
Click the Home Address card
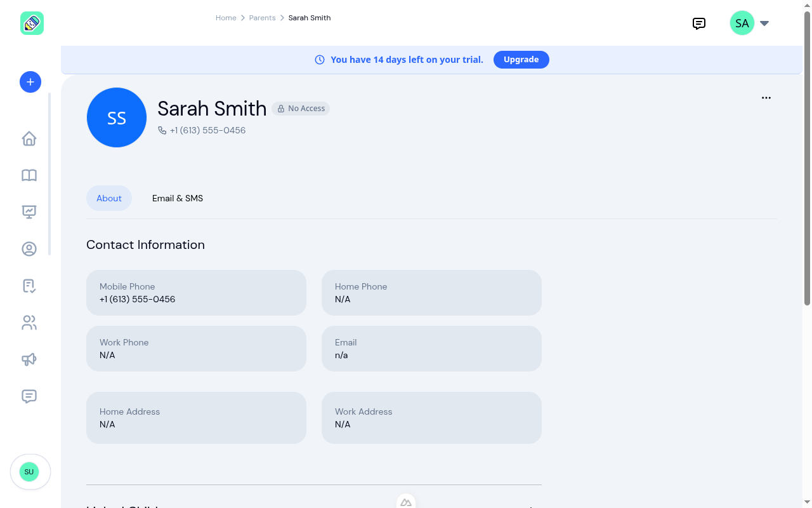coord(196,418)
